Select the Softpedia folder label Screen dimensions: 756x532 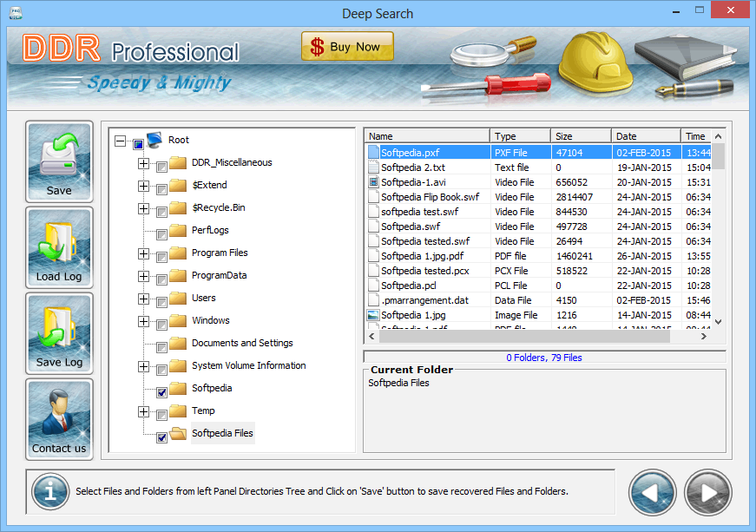pyautogui.click(x=212, y=389)
